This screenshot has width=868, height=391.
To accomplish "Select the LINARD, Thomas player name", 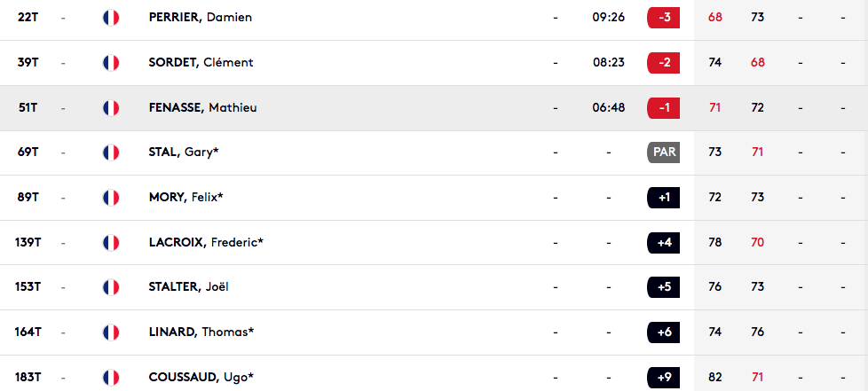I will coord(201,332).
